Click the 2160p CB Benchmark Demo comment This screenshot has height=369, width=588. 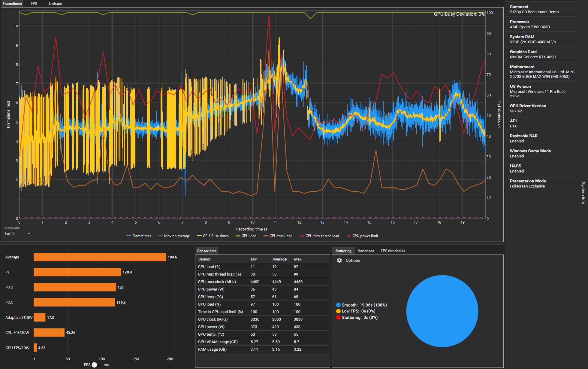click(534, 12)
